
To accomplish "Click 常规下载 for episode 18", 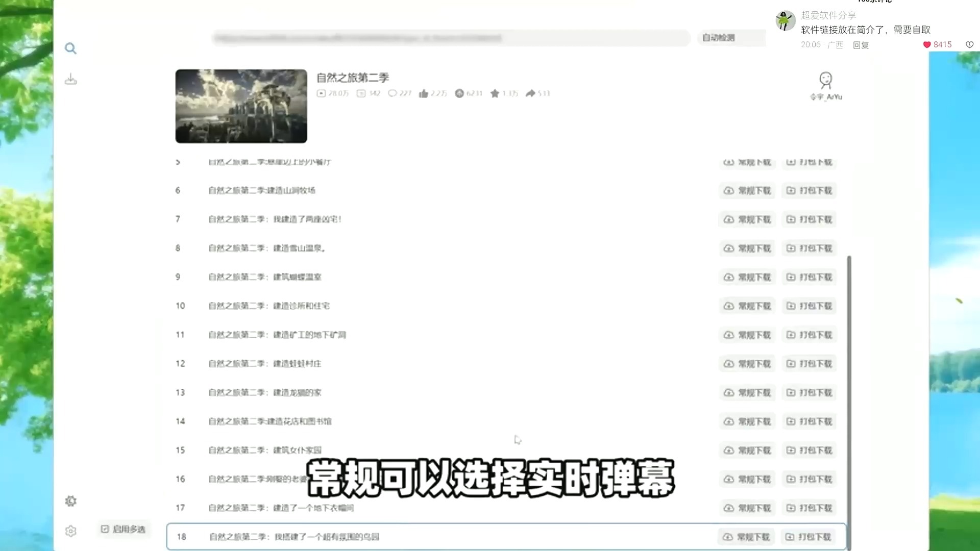I will pos(747,537).
